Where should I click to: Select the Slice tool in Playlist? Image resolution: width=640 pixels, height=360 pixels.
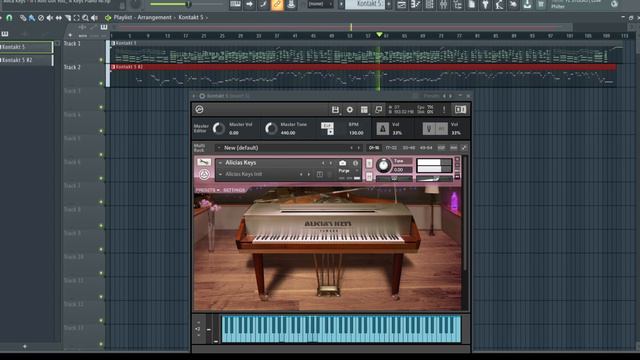click(68, 18)
